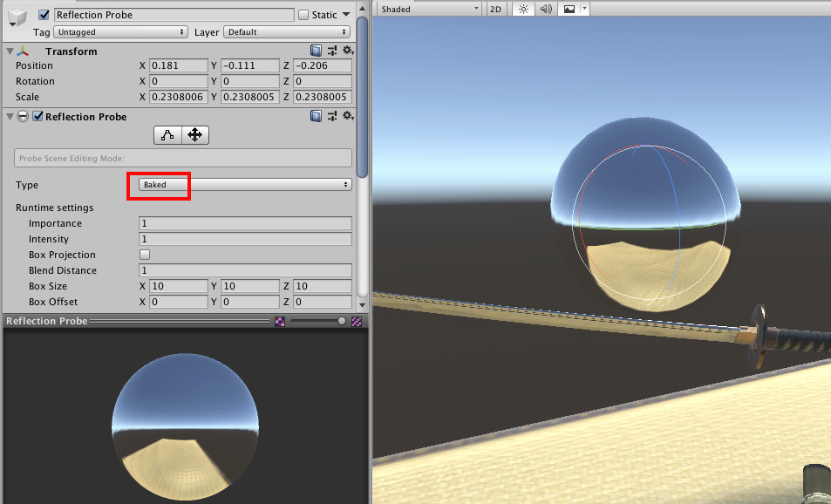
Task: Click the Box Size X field
Action: tap(179, 286)
